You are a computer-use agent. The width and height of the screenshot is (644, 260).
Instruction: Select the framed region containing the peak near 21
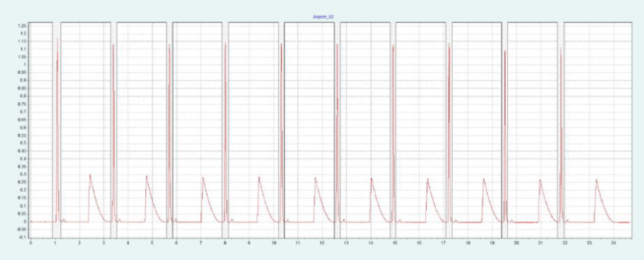coord(533,130)
